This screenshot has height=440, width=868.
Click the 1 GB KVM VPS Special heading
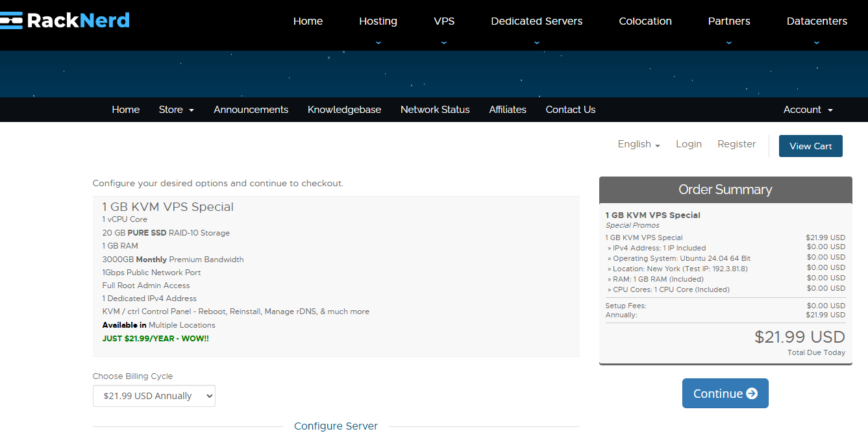pyautogui.click(x=167, y=207)
